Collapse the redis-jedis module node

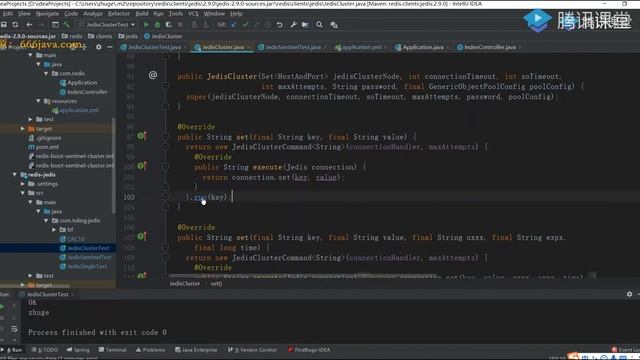(15, 175)
